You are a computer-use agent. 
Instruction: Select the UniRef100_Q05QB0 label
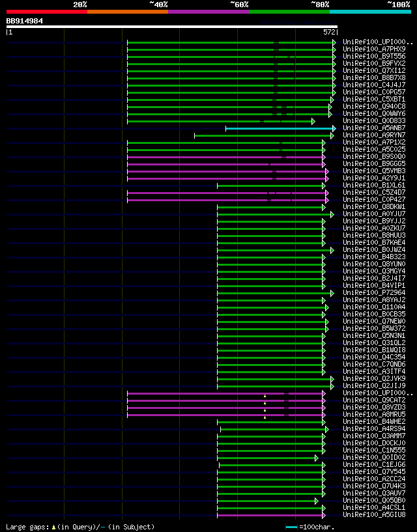point(374,501)
